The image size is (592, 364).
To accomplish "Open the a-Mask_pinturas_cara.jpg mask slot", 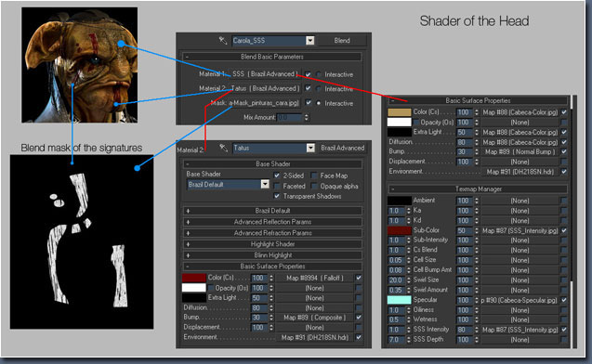I will coord(265,102).
